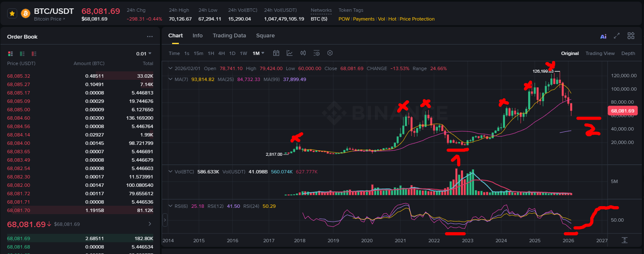Open the 0.01 price grouping dropdown
The height and width of the screenshot is (254, 644).
coord(144,54)
